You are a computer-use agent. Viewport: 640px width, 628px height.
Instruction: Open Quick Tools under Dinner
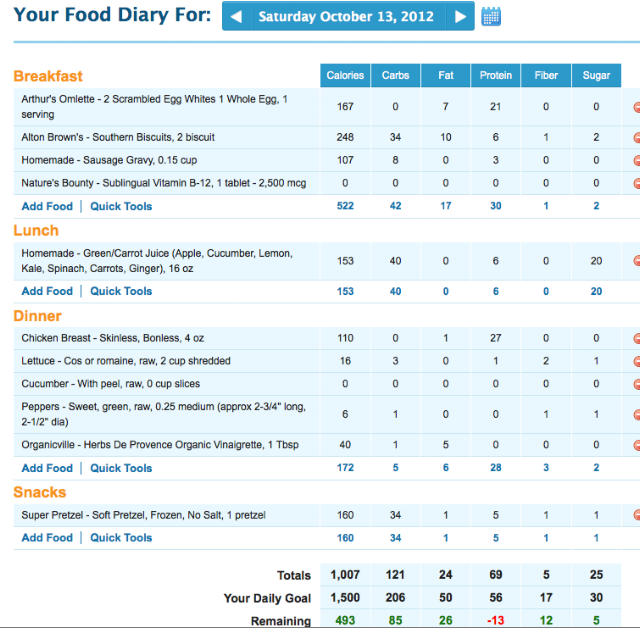tap(121, 468)
